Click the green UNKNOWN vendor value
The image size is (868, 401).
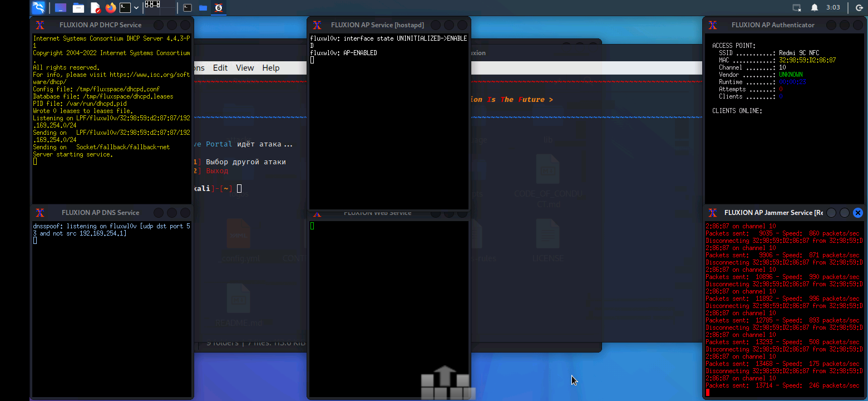coord(791,75)
